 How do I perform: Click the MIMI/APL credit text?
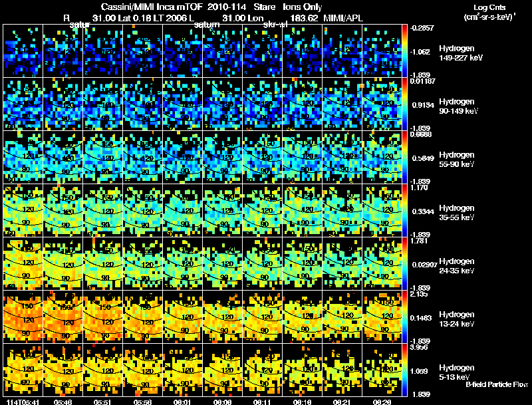pyautogui.click(x=343, y=18)
